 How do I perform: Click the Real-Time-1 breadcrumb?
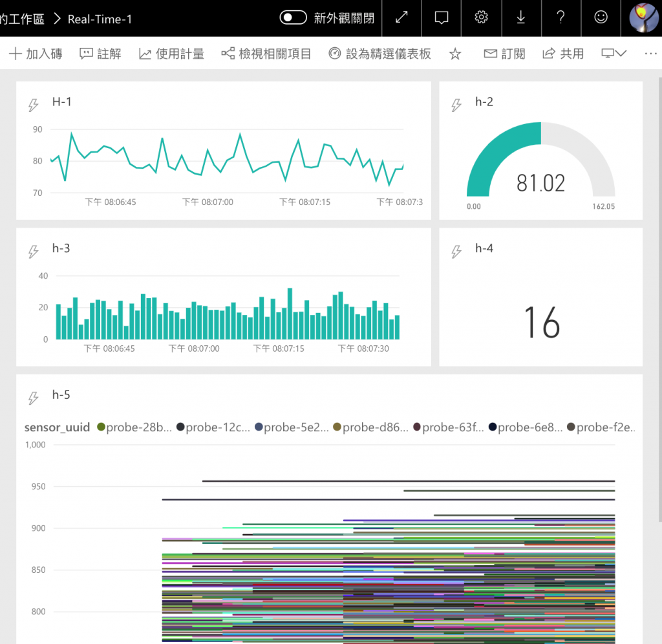[100, 19]
